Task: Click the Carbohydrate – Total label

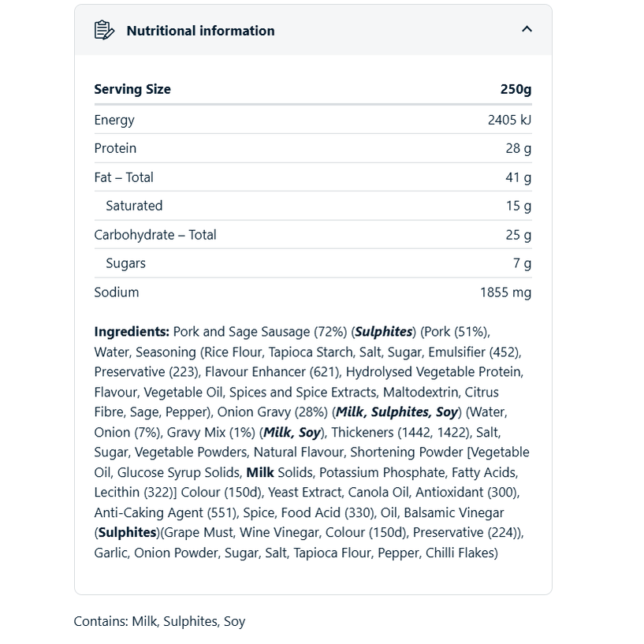Action: [154, 235]
